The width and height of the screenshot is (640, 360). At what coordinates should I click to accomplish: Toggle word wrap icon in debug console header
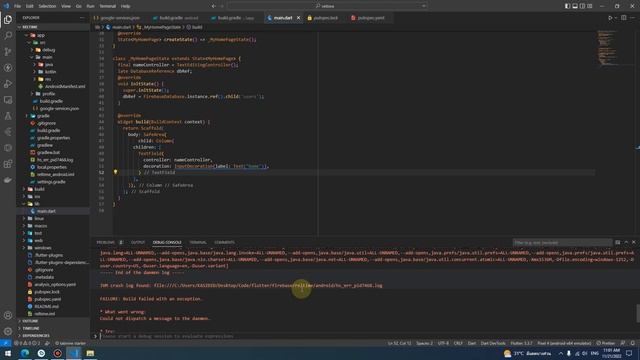coord(618,242)
